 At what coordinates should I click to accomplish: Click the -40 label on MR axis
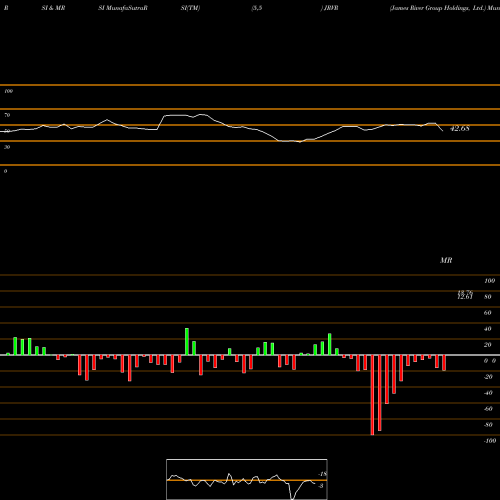pos(488,393)
